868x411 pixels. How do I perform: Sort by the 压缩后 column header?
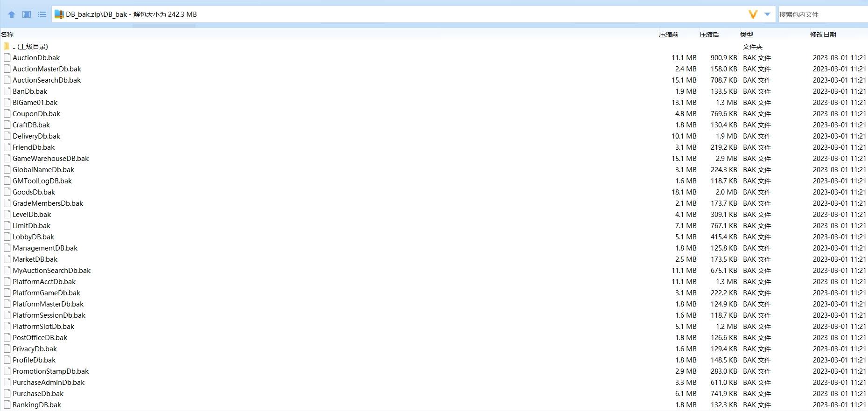tap(709, 35)
